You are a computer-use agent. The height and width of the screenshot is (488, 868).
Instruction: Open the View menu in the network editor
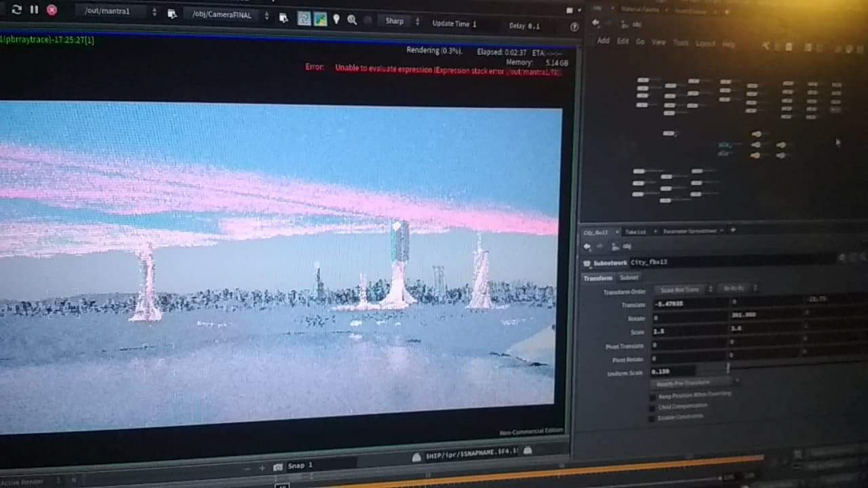pyautogui.click(x=658, y=42)
